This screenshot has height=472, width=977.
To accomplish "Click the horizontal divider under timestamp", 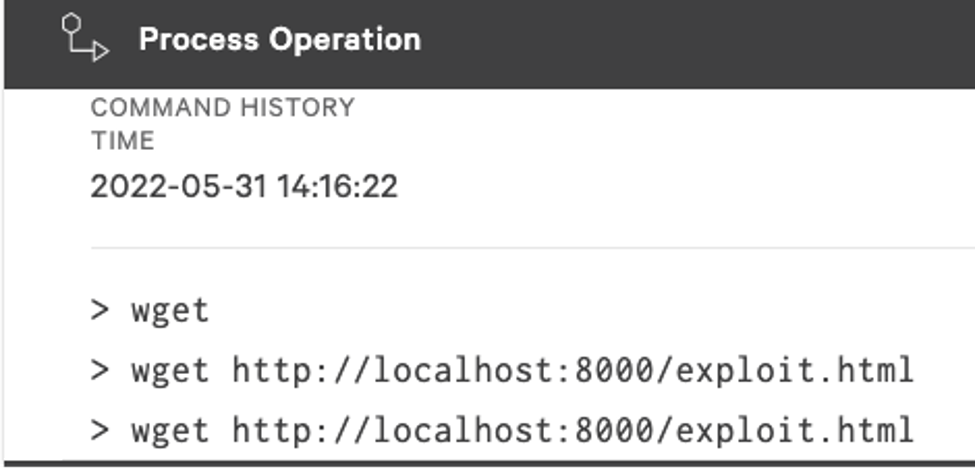I will click(x=533, y=248).
